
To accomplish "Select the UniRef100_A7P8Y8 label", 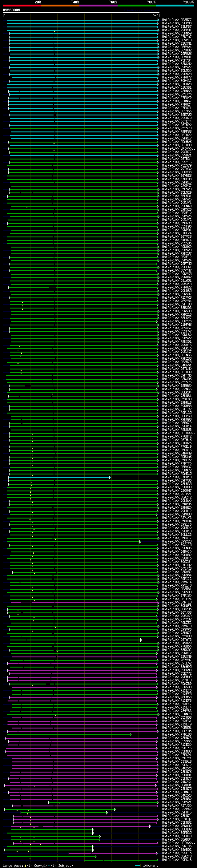I will [x=177, y=477].
